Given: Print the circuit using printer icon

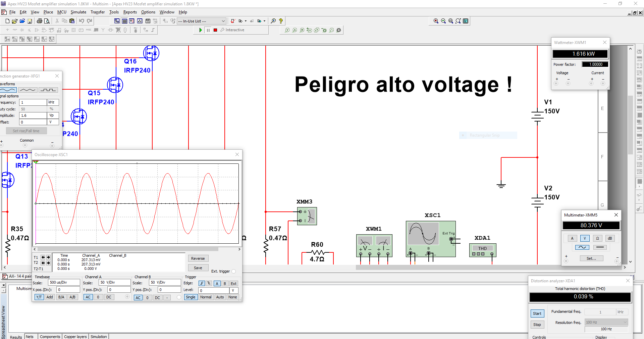Looking at the screenshot, I should (x=39, y=21).
